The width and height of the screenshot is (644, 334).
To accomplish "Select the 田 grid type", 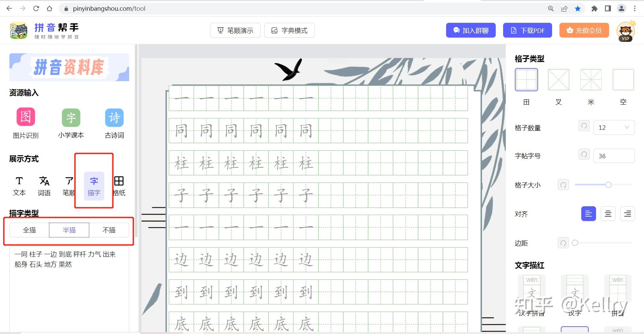I will pos(526,80).
